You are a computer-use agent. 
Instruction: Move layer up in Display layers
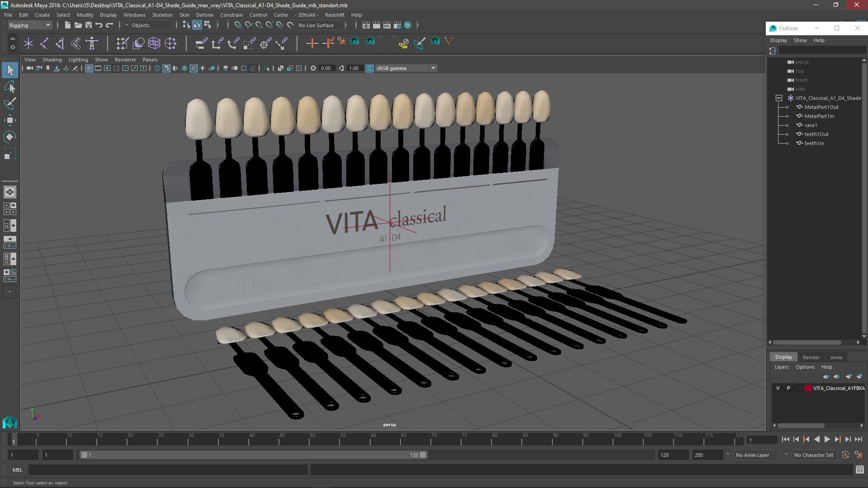(826, 376)
